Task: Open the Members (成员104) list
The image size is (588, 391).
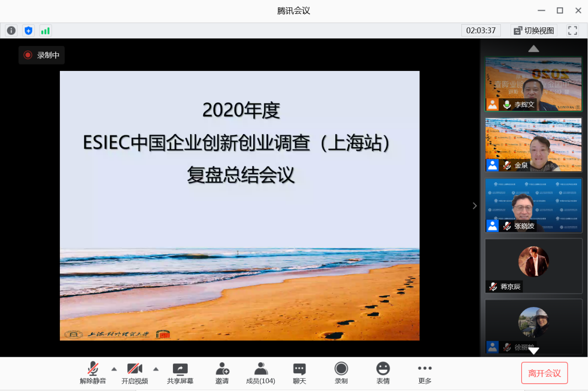Action: (261, 373)
